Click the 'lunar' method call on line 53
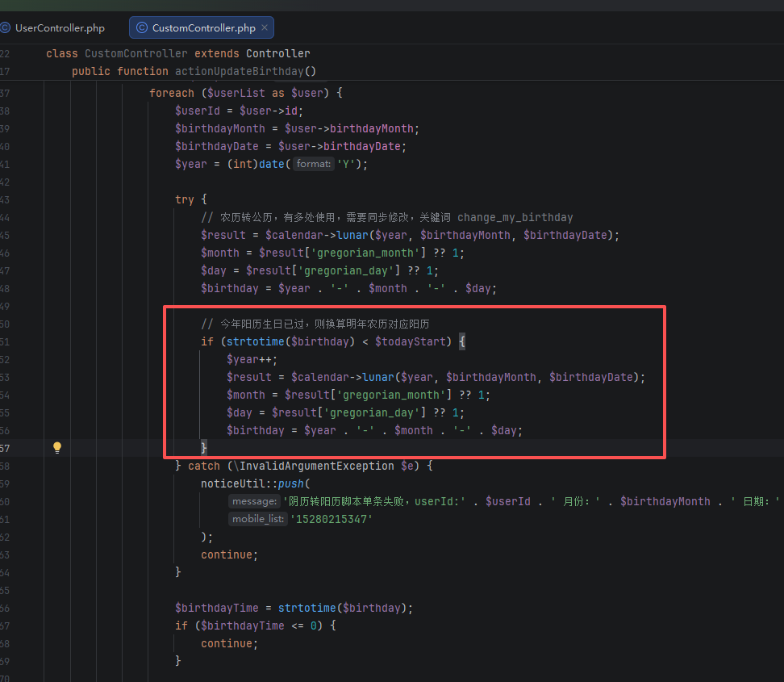Screen dimensions: 784x682 pos(378,377)
